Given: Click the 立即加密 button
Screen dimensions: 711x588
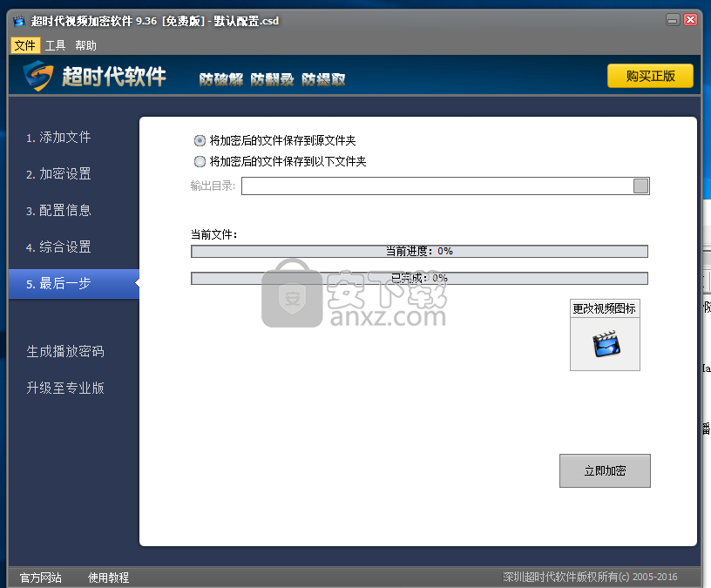Looking at the screenshot, I should point(605,470).
